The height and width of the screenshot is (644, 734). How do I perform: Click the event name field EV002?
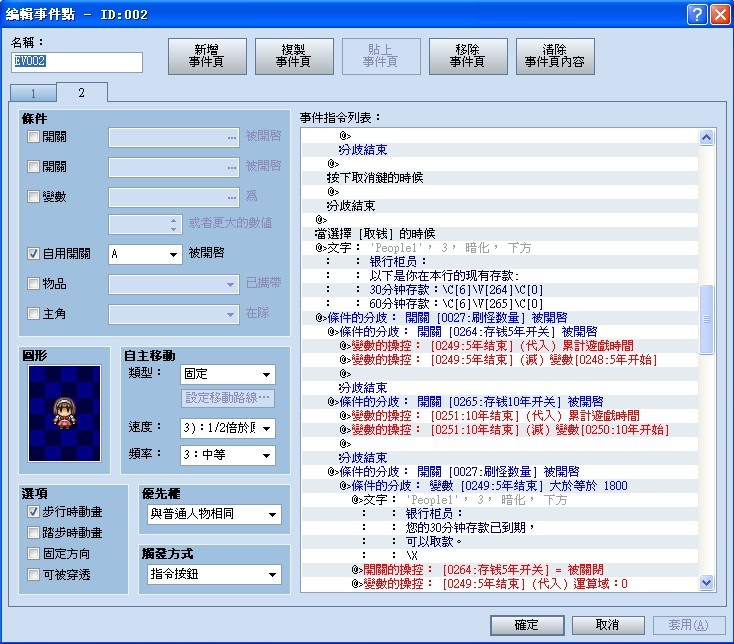[77, 62]
